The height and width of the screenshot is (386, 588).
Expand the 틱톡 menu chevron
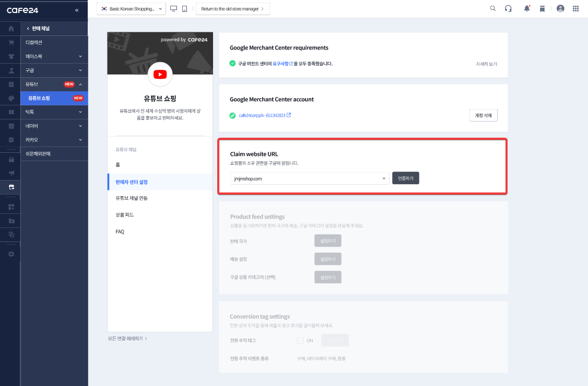coord(80,112)
